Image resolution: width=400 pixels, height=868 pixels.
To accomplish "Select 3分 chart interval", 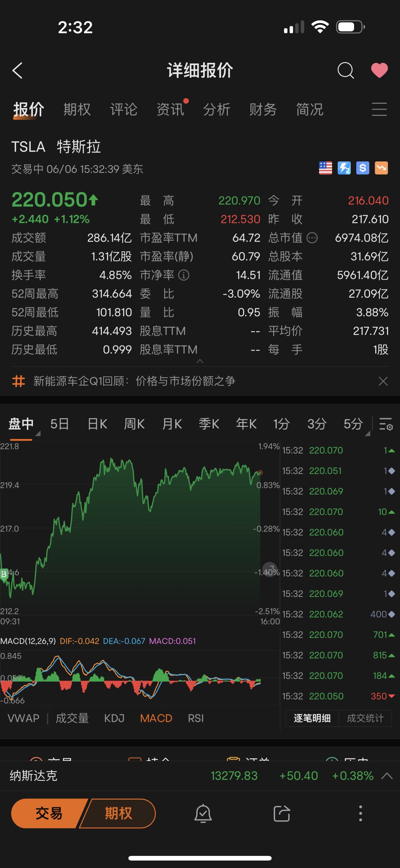I will [317, 424].
